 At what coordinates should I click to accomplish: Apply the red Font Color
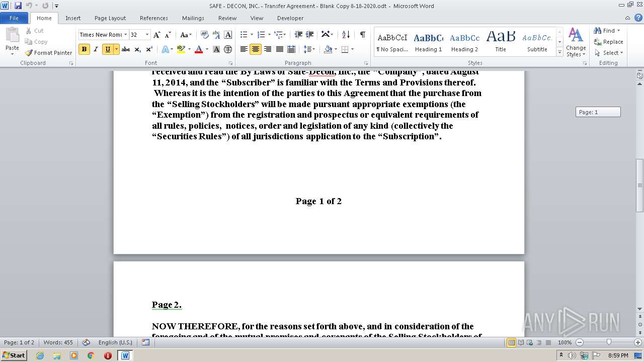199,49
